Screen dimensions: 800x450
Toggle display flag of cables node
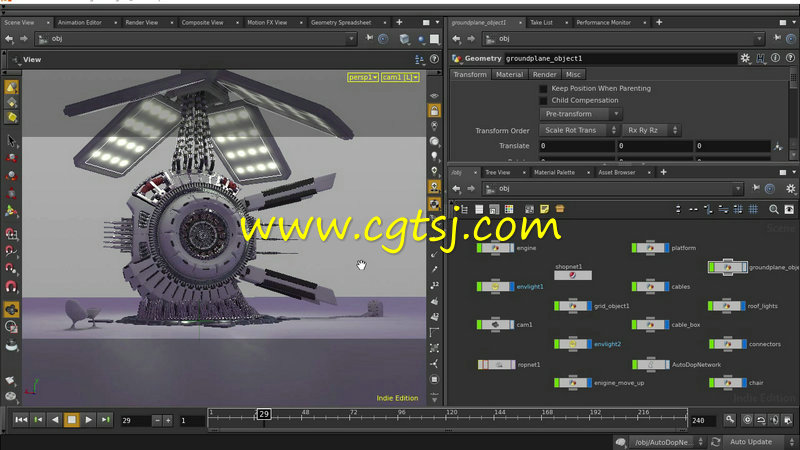click(667, 287)
